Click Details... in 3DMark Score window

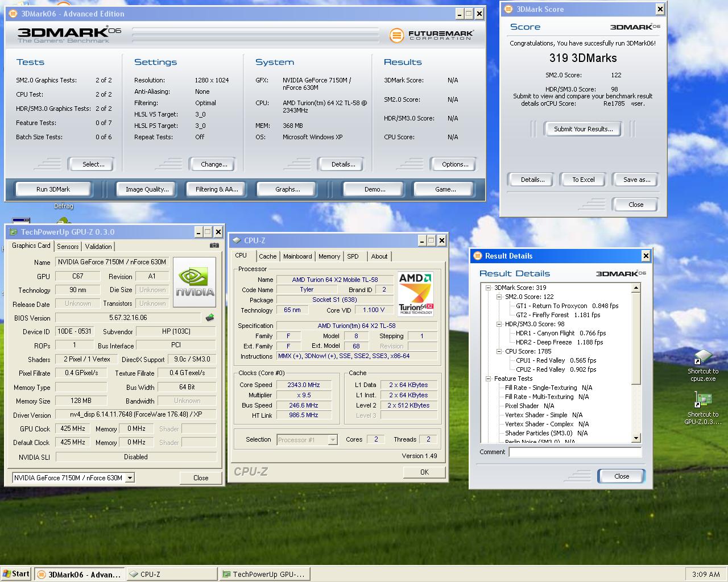pos(532,180)
